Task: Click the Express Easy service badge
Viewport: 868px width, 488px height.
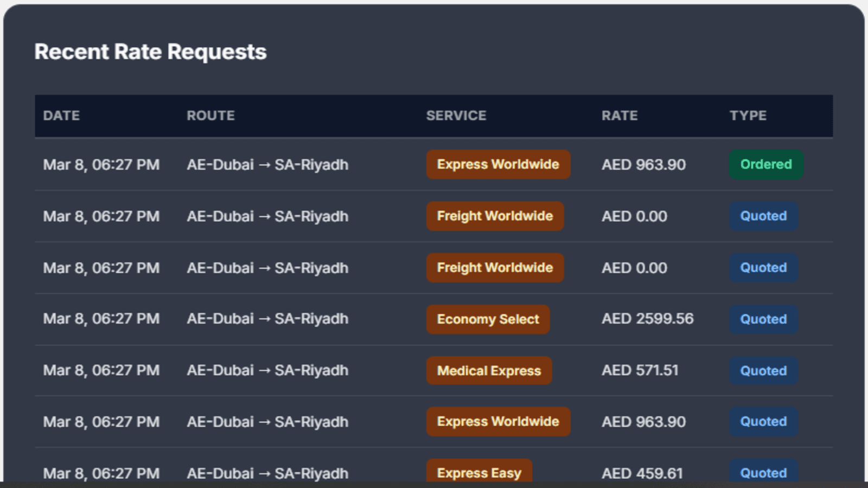Action: (x=479, y=471)
